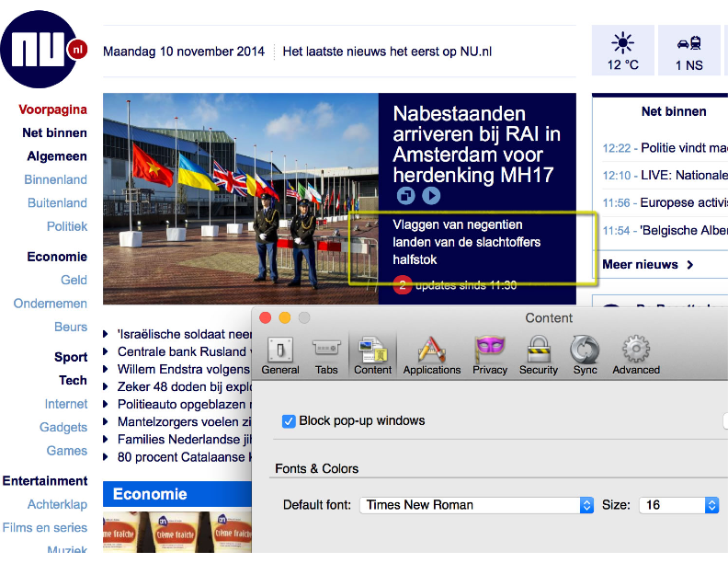
Task: Open the Sync preferences pane
Action: (585, 355)
